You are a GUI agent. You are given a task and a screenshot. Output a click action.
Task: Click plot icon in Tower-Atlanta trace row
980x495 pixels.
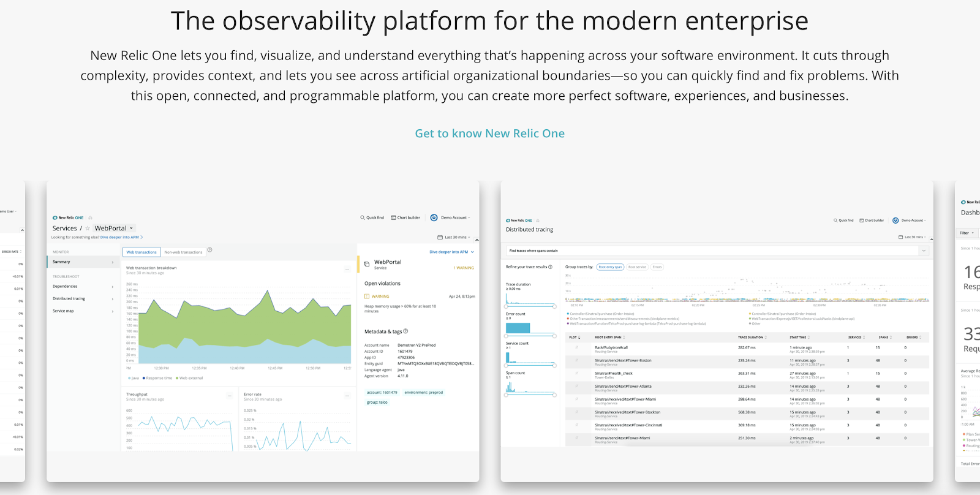tap(576, 386)
